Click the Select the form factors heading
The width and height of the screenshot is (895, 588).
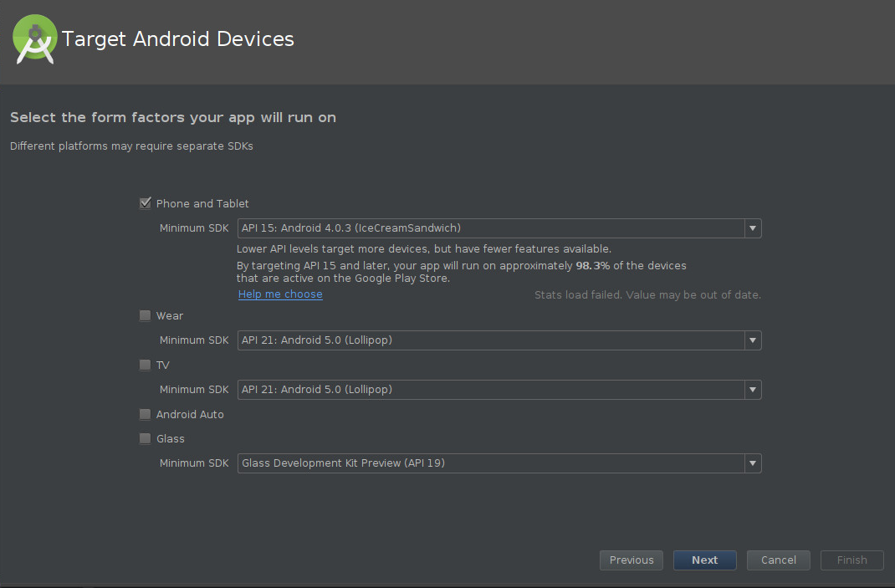(173, 117)
